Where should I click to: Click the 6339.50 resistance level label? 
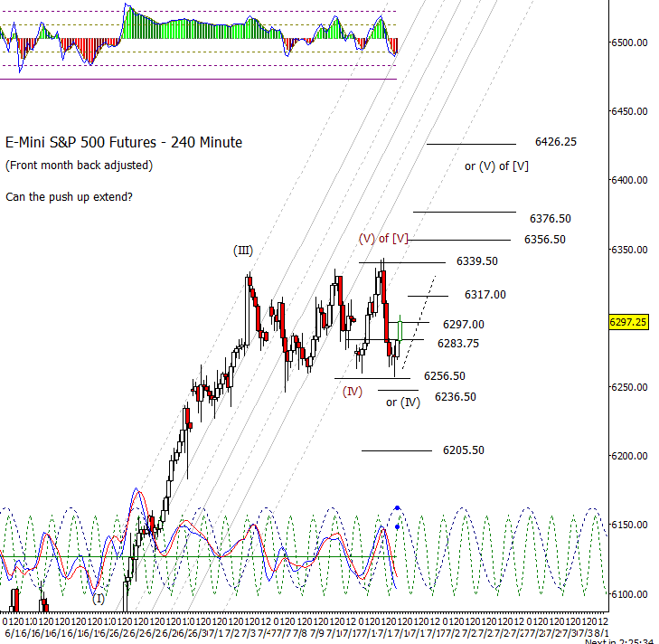(x=477, y=261)
